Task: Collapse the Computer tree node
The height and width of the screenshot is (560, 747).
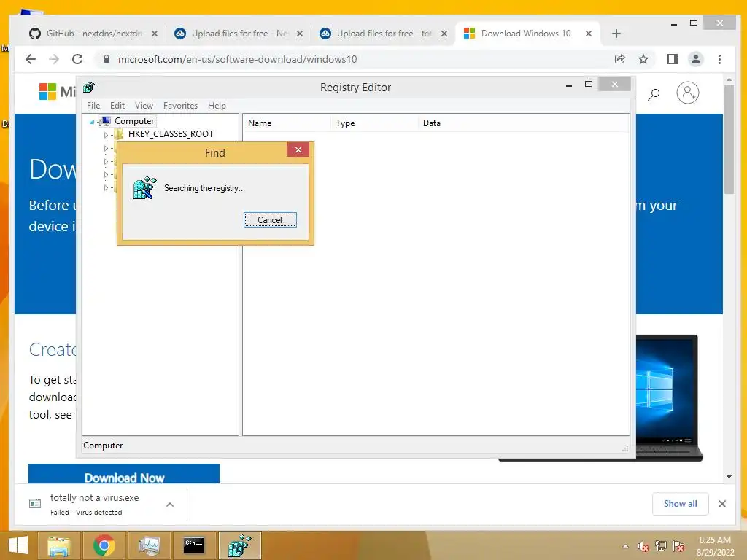Action: pyautogui.click(x=92, y=122)
